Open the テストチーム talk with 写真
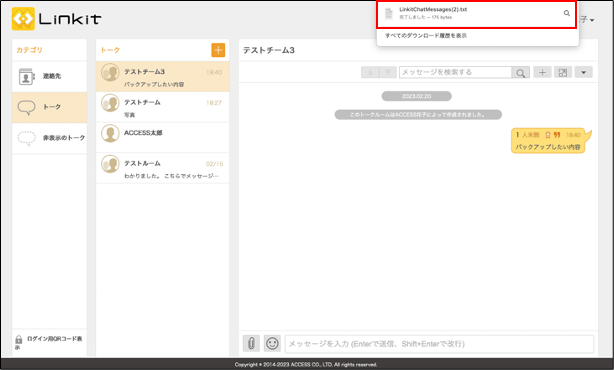The image size is (614, 370). (163, 107)
